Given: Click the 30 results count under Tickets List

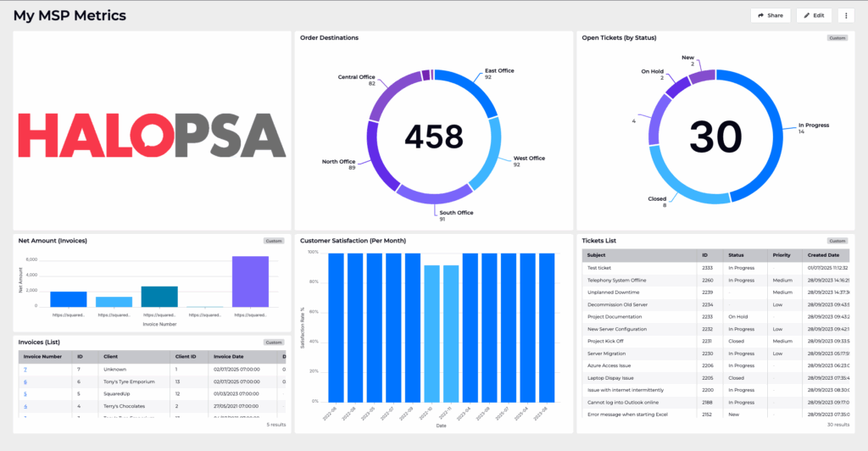Looking at the screenshot, I should pos(838,425).
